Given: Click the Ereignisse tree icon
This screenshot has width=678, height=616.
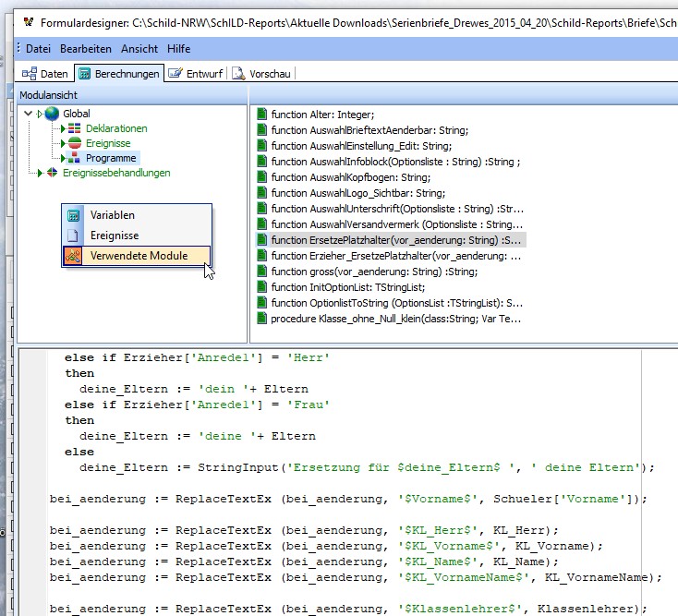Looking at the screenshot, I should click(x=75, y=143).
